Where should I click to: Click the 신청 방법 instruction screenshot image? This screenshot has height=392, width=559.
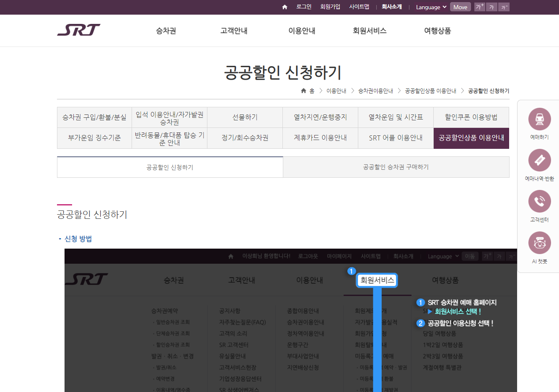click(291, 320)
